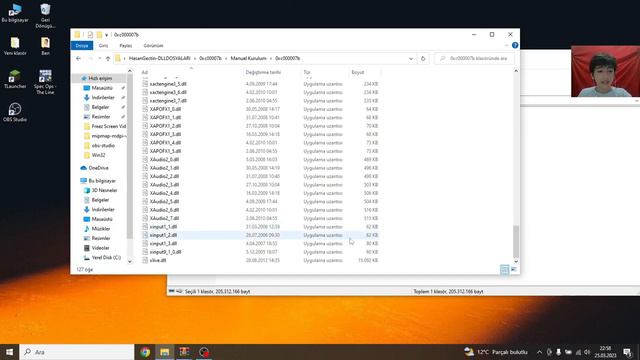Open the Giriş ribbon tab
640x360 pixels.
pos(103,45)
